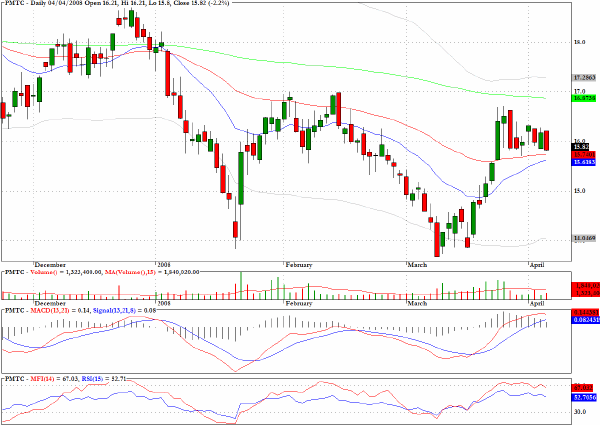The width and height of the screenshot is (600, 425).
Task: Click the 'April' label below the volume panel
Action: click(537, 303)
